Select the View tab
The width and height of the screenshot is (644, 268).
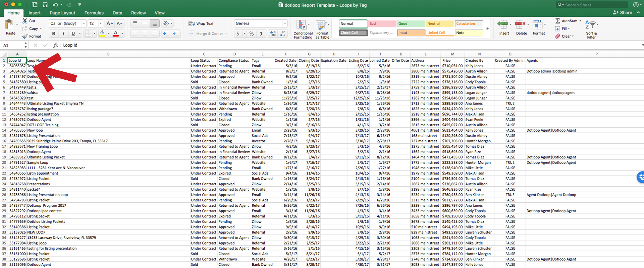tap(160, 13)
